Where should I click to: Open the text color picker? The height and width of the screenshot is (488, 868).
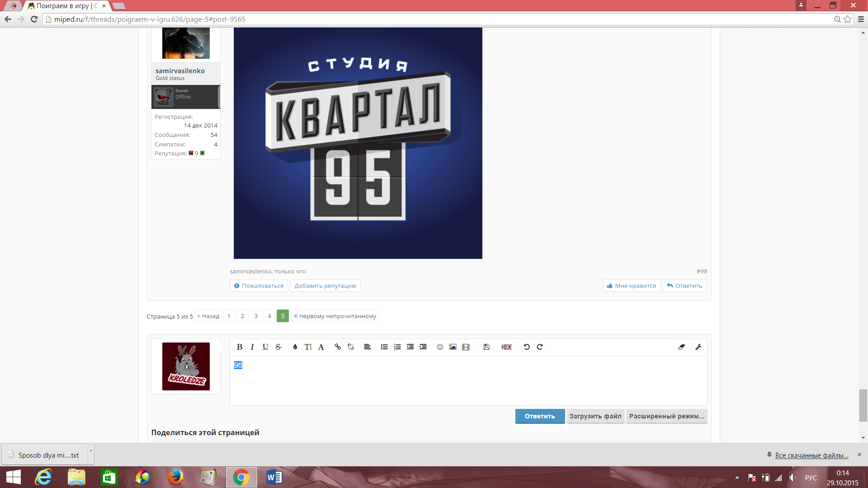point(295,347)
